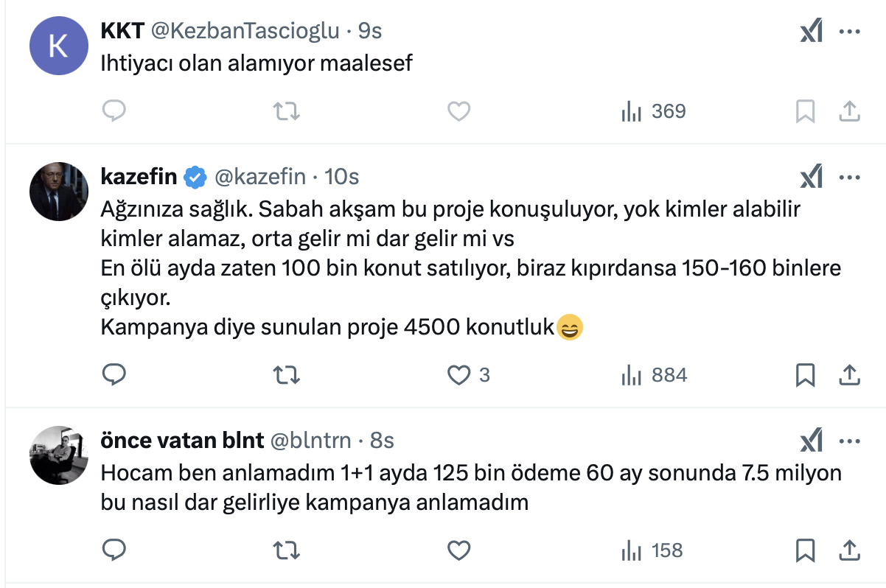Like KKT's tweet

[x=459, y=111]
